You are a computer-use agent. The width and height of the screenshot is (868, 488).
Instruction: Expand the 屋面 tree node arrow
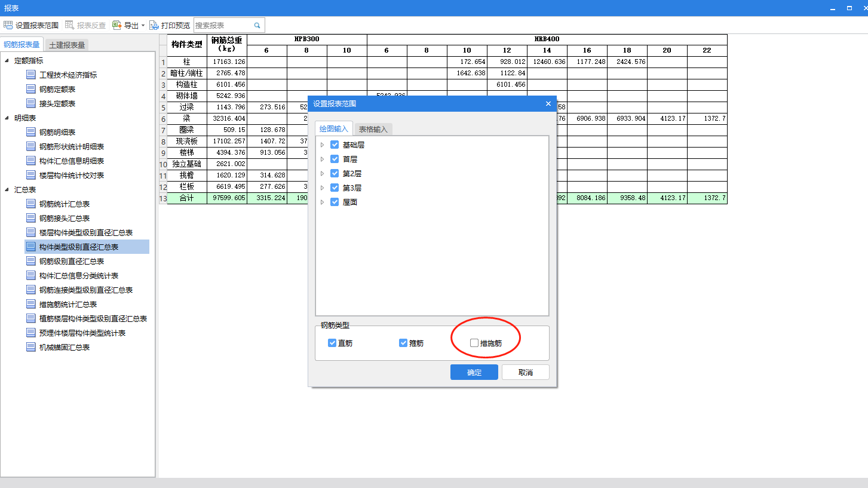tap(323, 202)
